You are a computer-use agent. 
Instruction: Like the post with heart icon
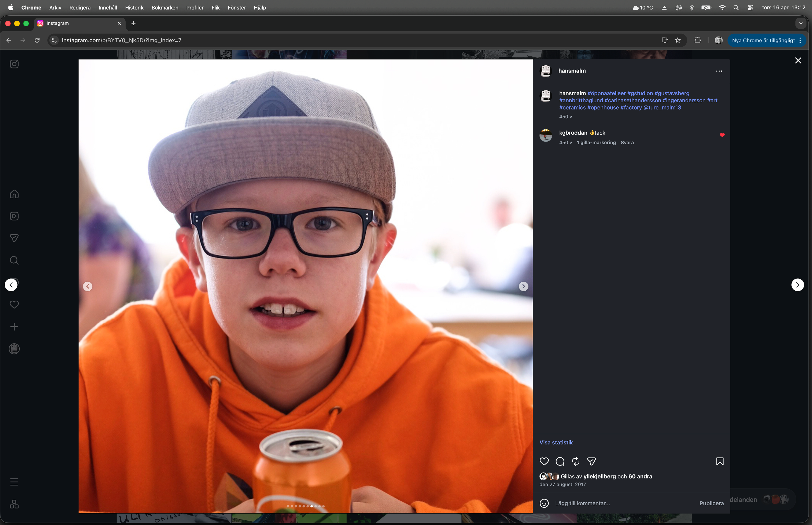544,461
